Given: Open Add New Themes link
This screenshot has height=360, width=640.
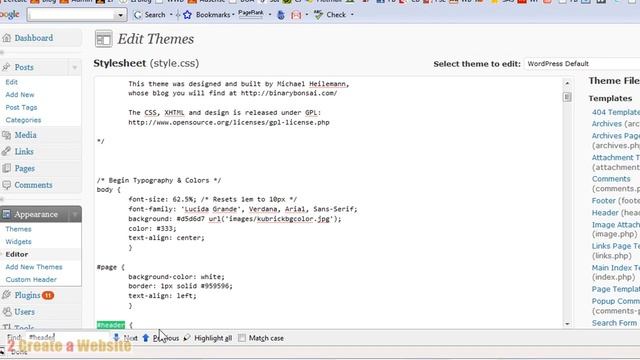Looking at the screenshot, I should (x=34, y=267).
